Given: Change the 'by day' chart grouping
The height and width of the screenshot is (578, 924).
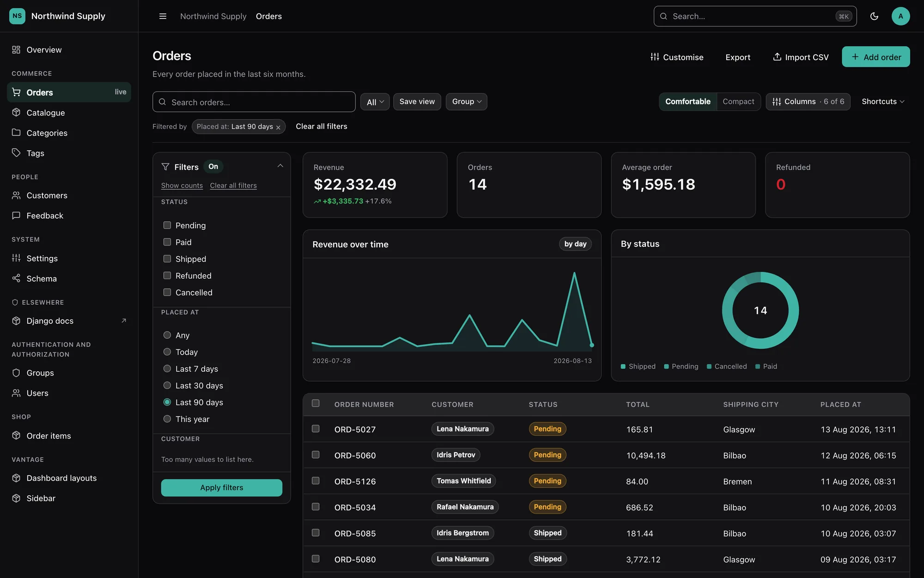Looking at the screenshot, I should click(575, 244).
